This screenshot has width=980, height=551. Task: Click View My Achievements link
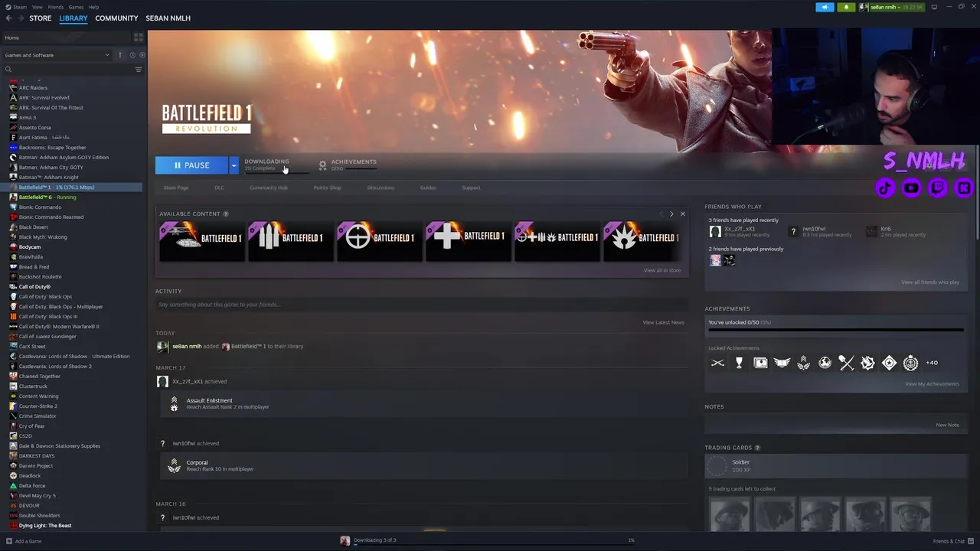[932, 384]
